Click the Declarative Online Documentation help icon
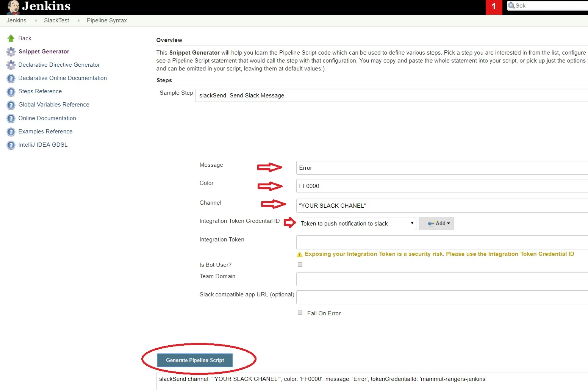This screenshot has width=588, height=390. (11, 78)
